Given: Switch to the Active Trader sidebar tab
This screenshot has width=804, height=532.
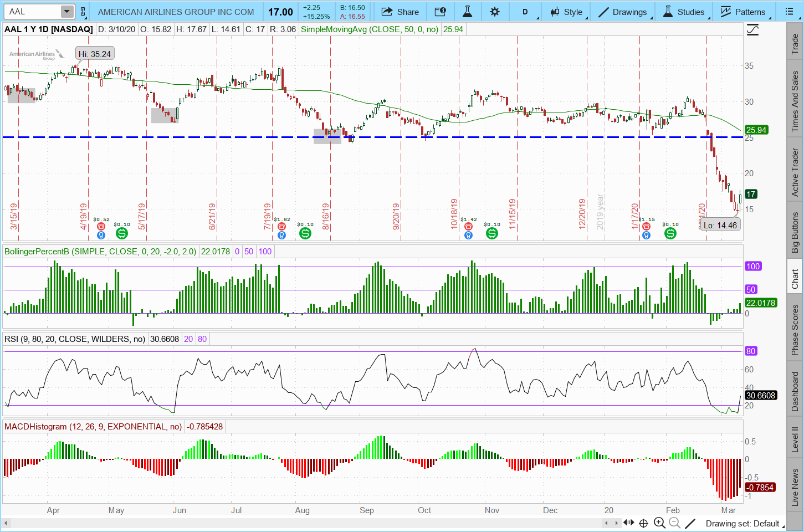Looking at the screenshot, I should click(x=795, y=172).
